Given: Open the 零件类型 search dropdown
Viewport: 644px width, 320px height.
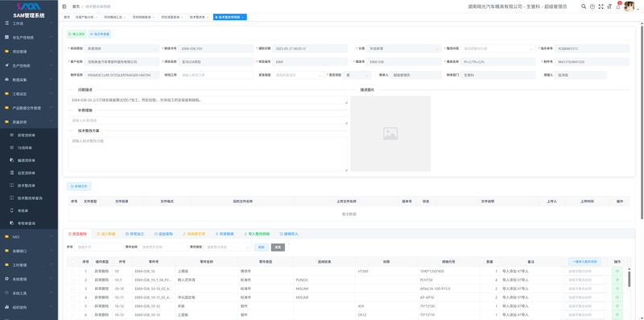Looking at the screenshot, I should [228, 247].
